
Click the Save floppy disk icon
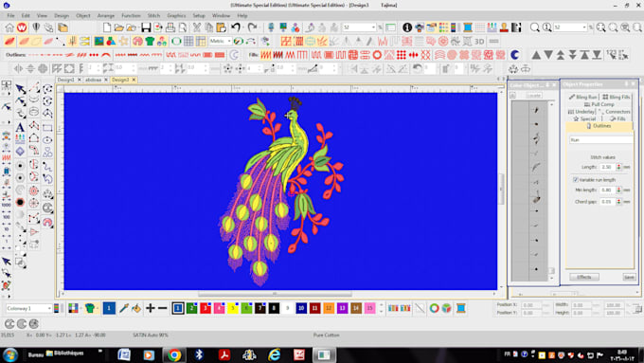pyautogui.click(x=146, y=27)
